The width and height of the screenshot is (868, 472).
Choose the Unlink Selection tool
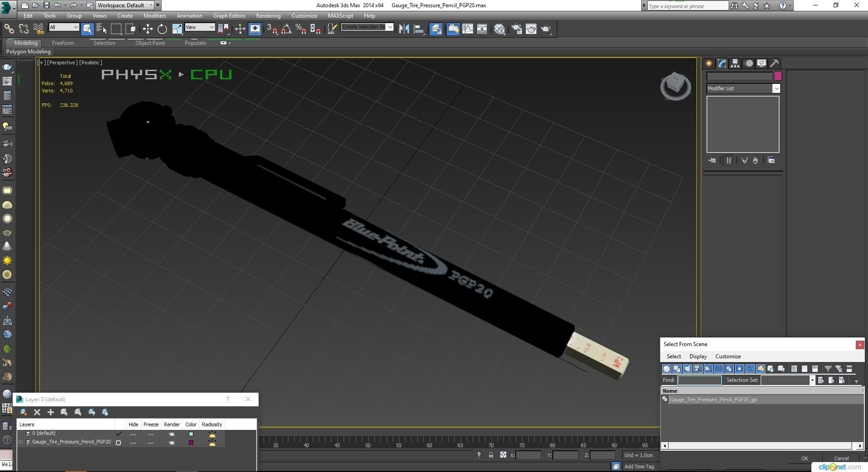tap(24, 29)
